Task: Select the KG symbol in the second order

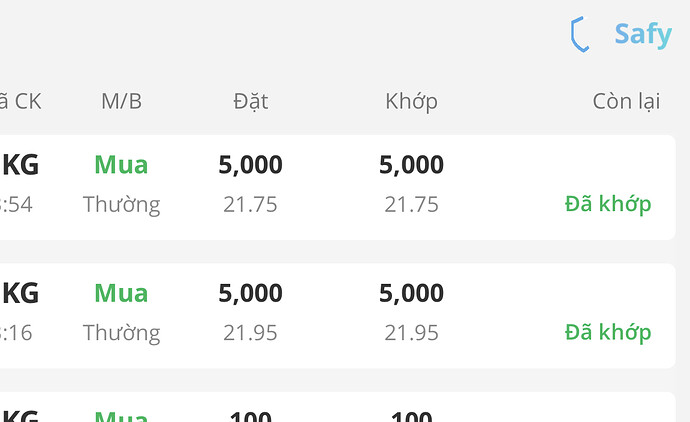Action: [x=20, y=293]
